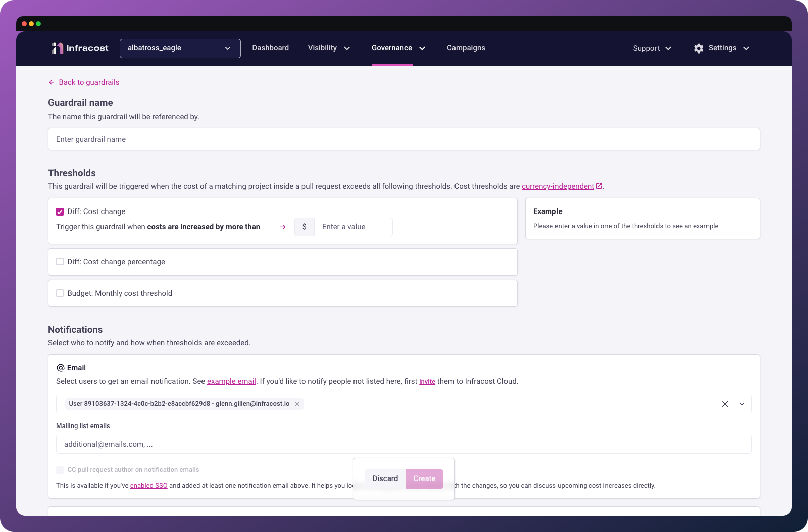The height and width of the screenshot is (532, 808).
Task: Enable Budget: Monthly cost threshold
Action: pos(60,293)
